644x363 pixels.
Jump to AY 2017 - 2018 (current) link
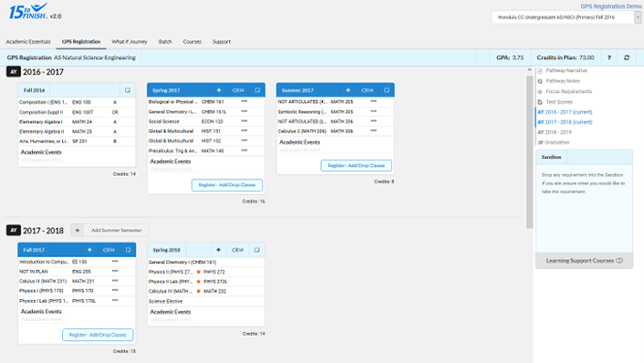pos(565,122)
